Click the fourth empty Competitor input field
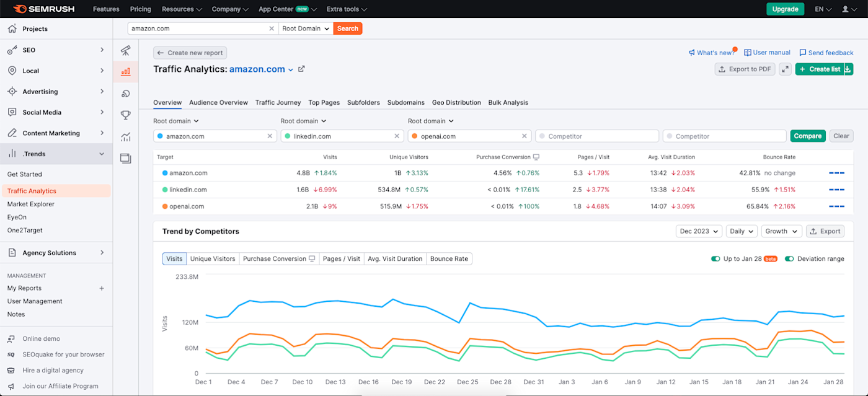The width and height of the screenshot is (868, 396). (596, 136)
